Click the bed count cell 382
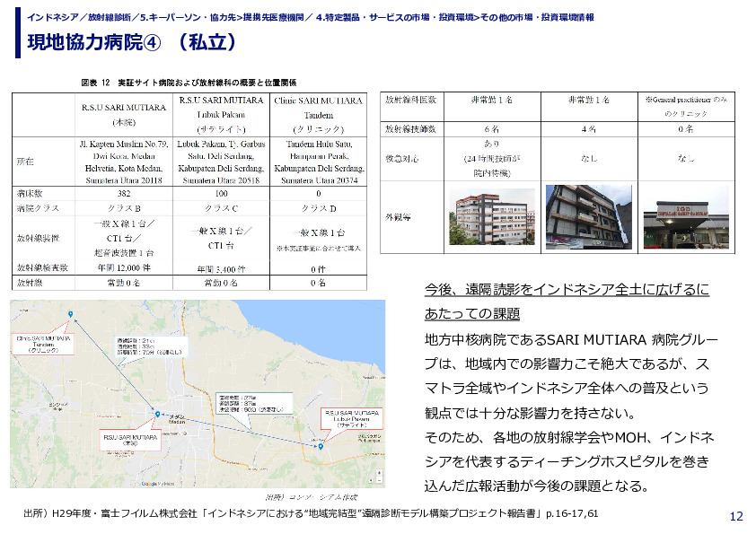The image size is (756, 534). pyautogui.click(x=124, y=193)
